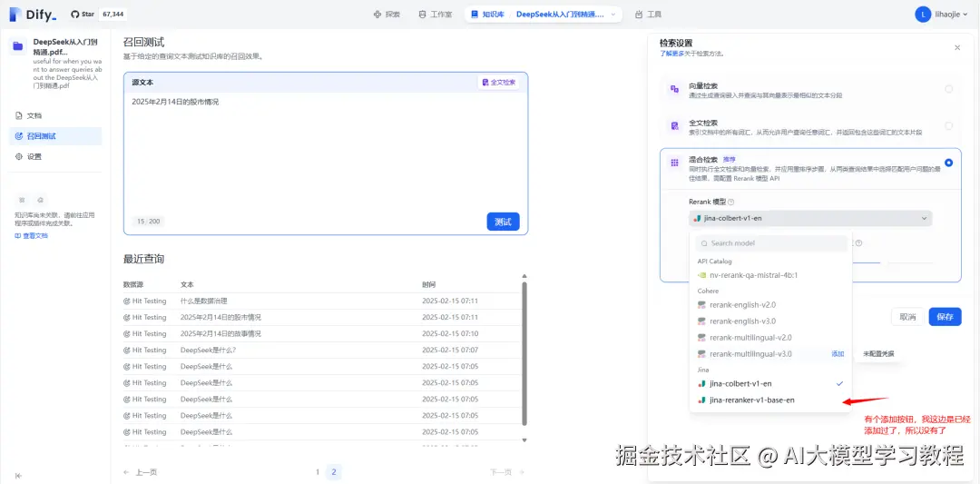Go to page 1 of results

pyautogui.click(x=318, y=472)
